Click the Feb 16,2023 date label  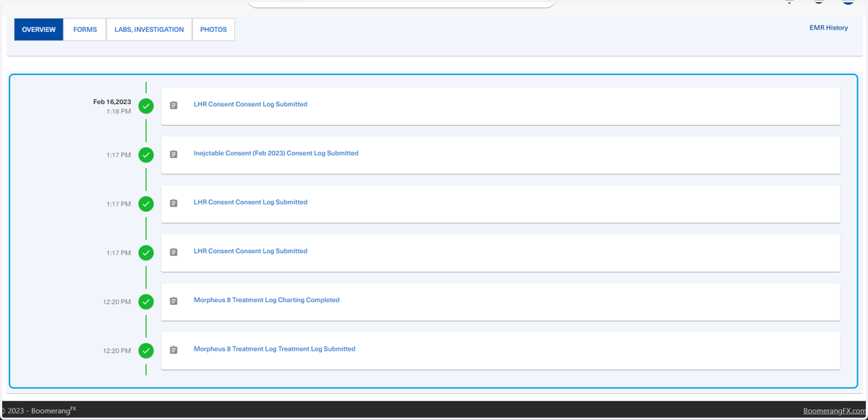112,102
